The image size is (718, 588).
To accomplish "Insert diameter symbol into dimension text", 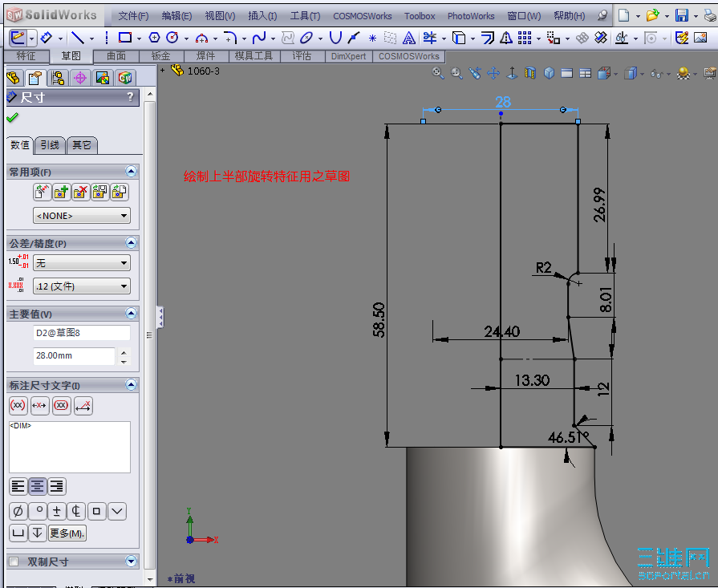I will point(18,511).
